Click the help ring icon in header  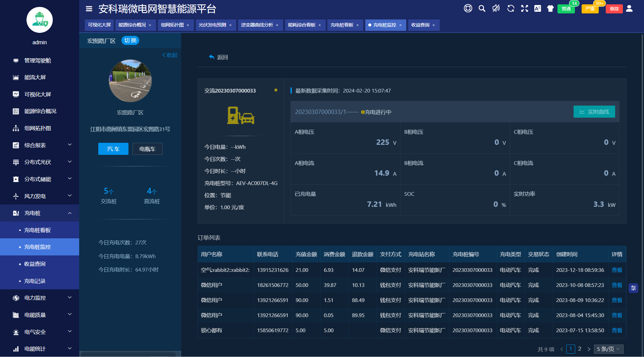468,8
